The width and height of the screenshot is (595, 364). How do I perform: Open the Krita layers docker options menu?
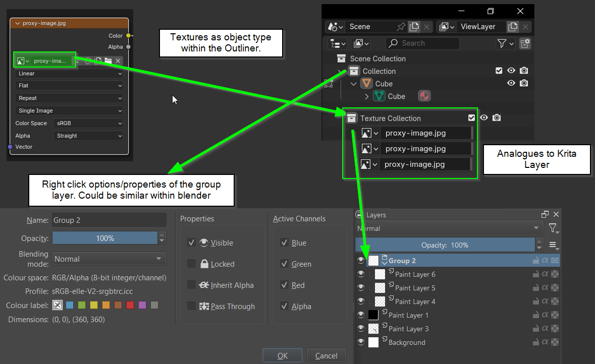pos(554,246)
